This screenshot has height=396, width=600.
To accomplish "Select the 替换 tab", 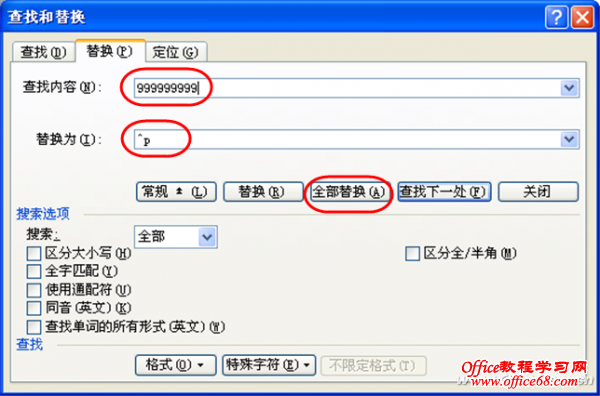I will coord(110,51).
